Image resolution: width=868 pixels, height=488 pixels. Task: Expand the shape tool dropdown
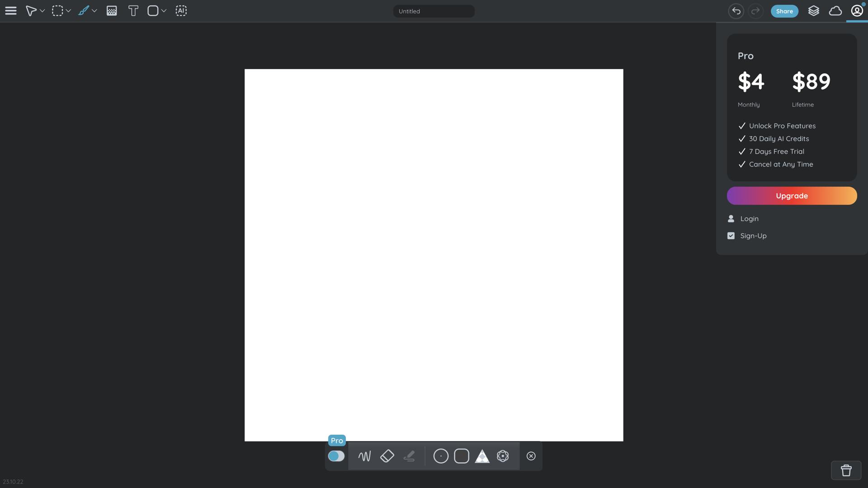pos(164,11)
